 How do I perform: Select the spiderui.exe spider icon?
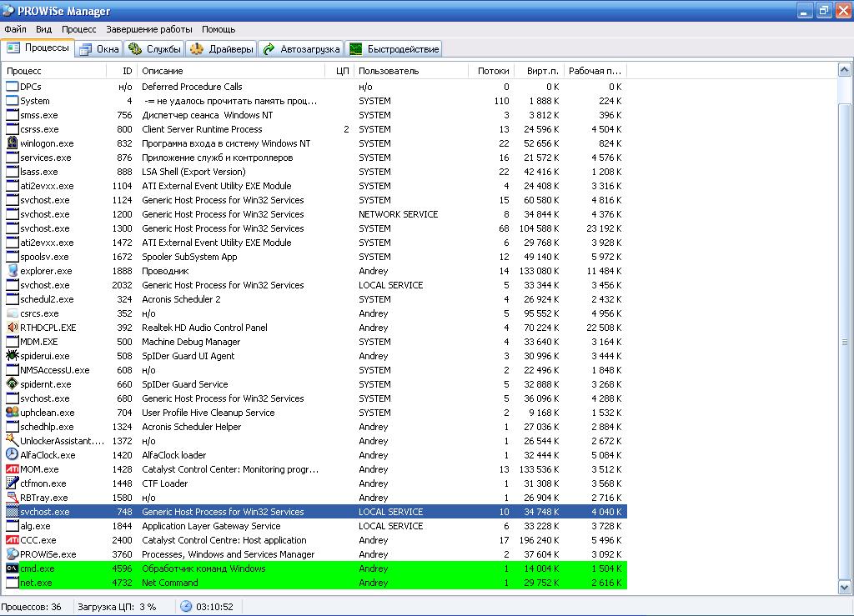coord(13,356)
